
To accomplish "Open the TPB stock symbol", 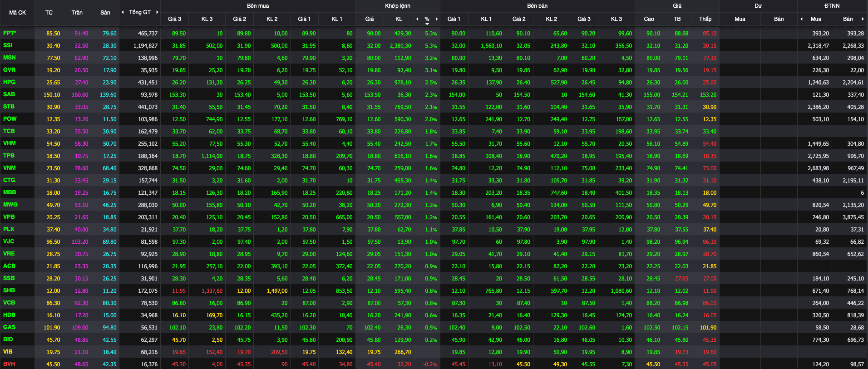I will click(9, 156).
